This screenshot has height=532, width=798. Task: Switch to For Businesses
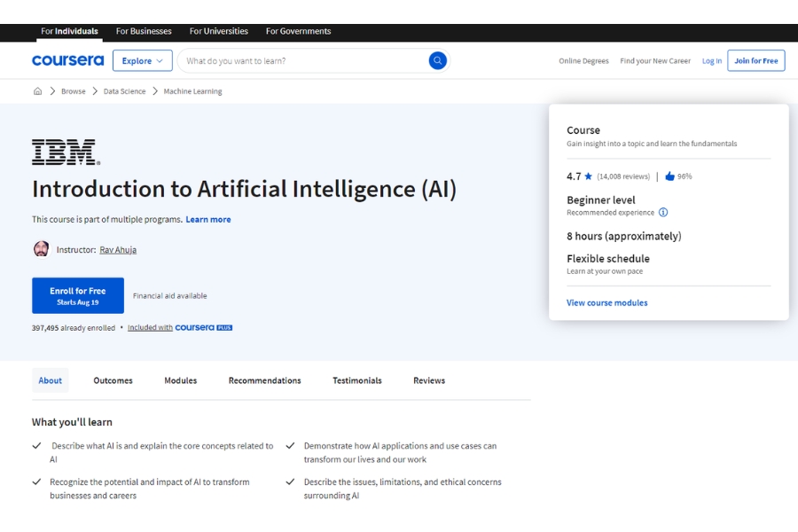144,31
